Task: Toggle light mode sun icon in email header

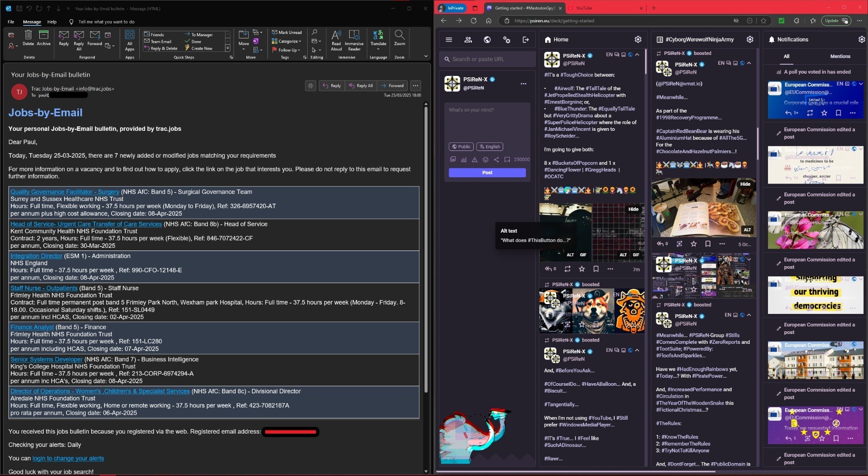Action: coord(311,86)
